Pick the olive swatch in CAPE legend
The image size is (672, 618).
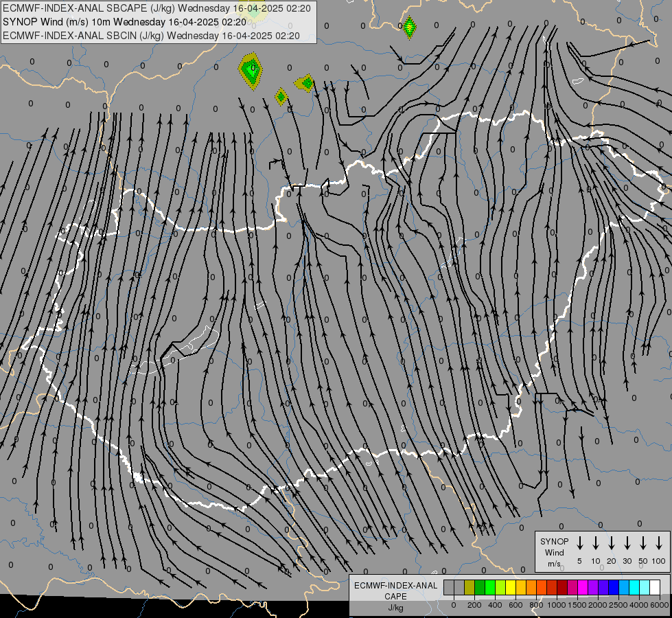point(470,587)
